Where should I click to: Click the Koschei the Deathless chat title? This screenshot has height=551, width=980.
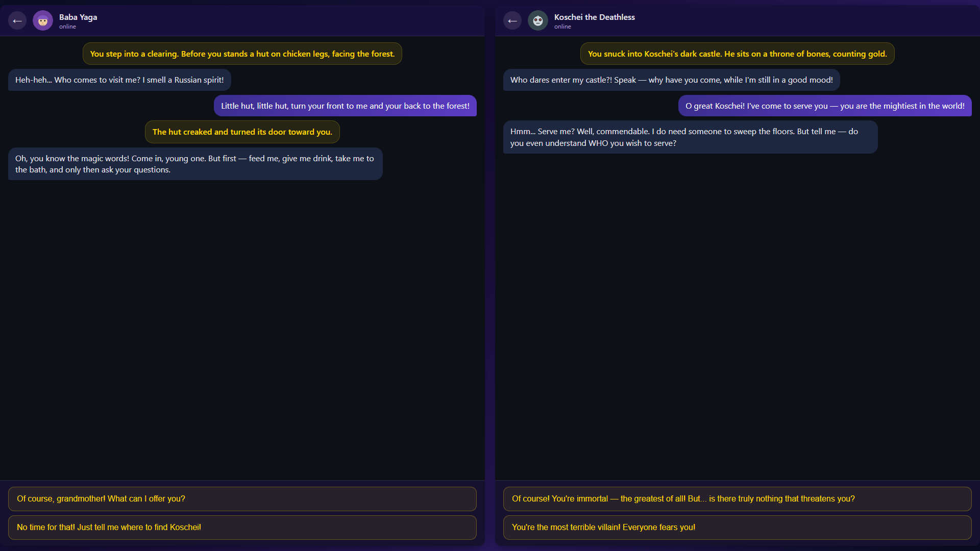pos(594,17)
